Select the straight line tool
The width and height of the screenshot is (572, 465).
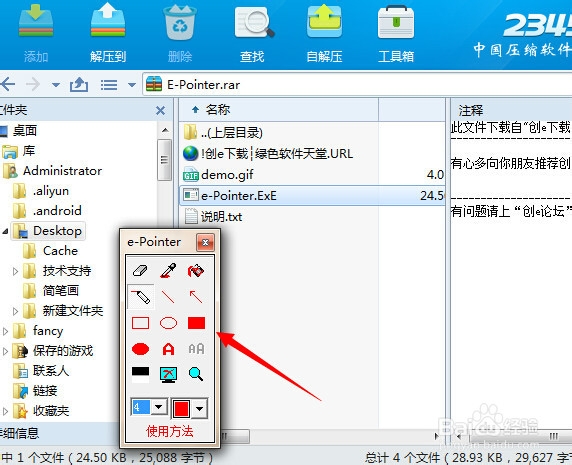click(168, 297)
